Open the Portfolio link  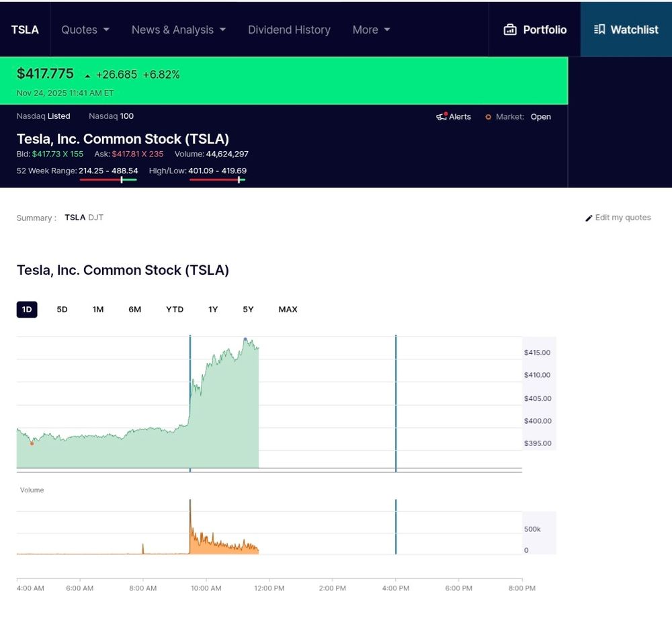pyautogui.click(x=535, y=30)
